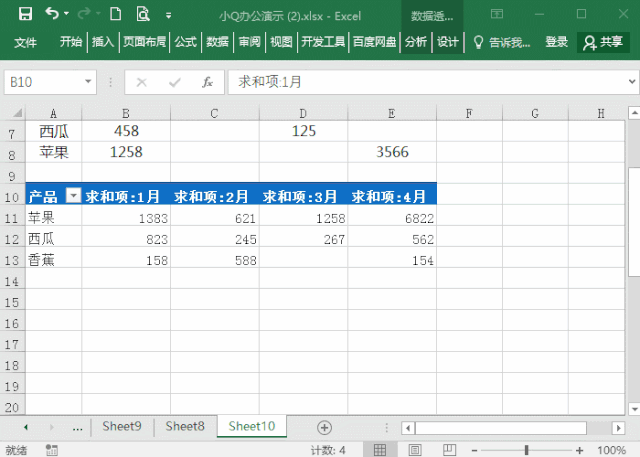Click the Undo arrow icon
The height and width of the screenshot is (457, 640).
coord(52,14)
